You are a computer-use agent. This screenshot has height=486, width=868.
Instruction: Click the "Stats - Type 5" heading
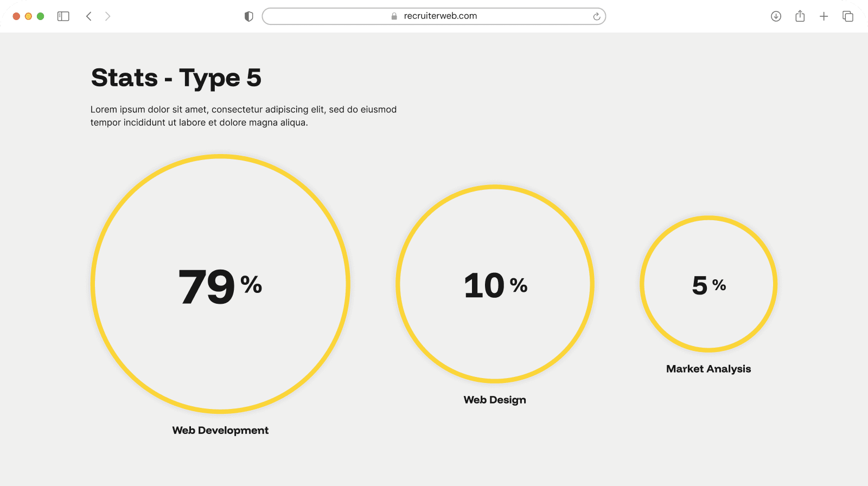pos(176,78)
